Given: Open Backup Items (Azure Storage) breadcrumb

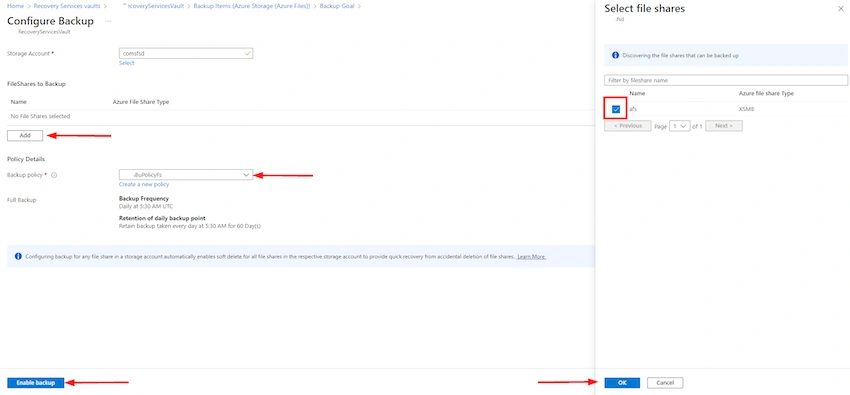Looking at the screenshot, I should [252, 6].
